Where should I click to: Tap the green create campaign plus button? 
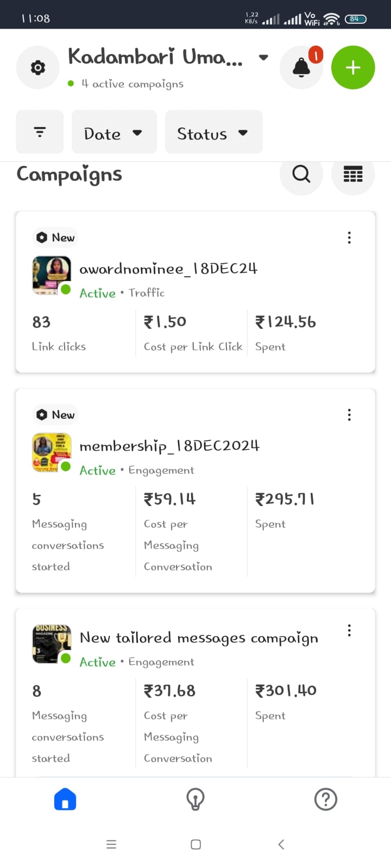coord(353,68)
